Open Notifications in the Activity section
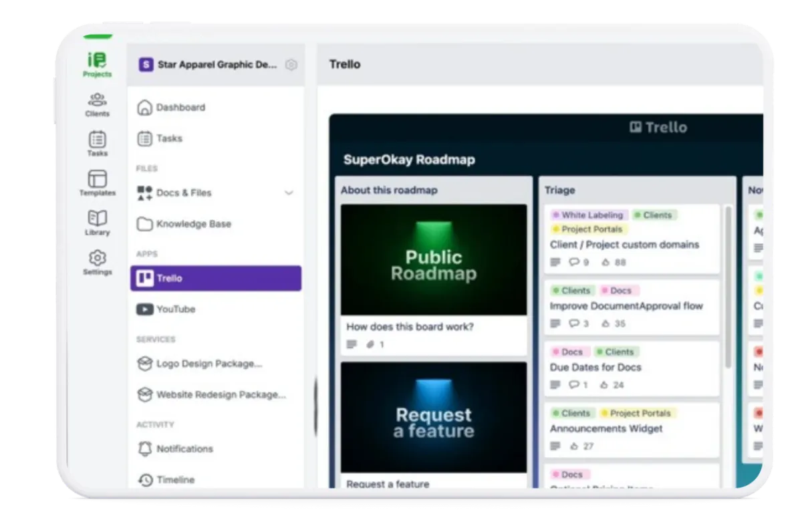The image size is (802, 532). pos(216,448)
